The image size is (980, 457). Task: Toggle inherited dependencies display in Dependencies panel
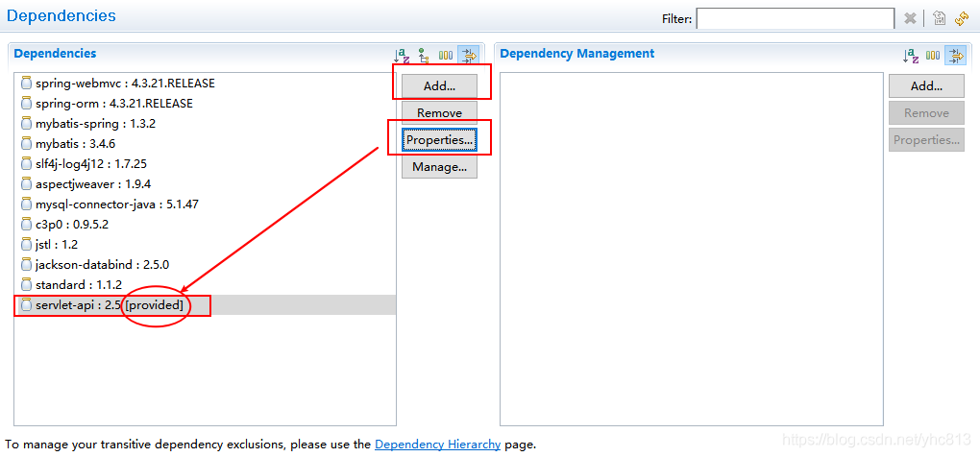[x=424, y=56]
